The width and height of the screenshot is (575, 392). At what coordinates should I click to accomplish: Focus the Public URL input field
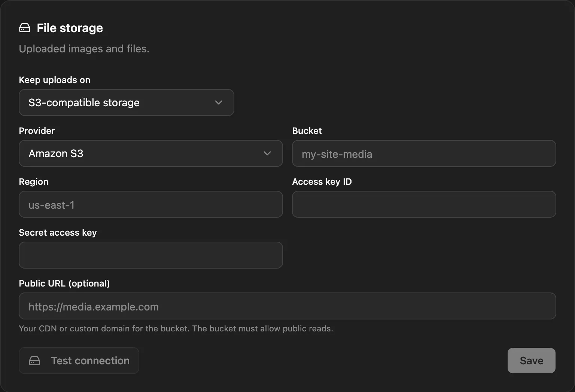click(x=287, y=306)
